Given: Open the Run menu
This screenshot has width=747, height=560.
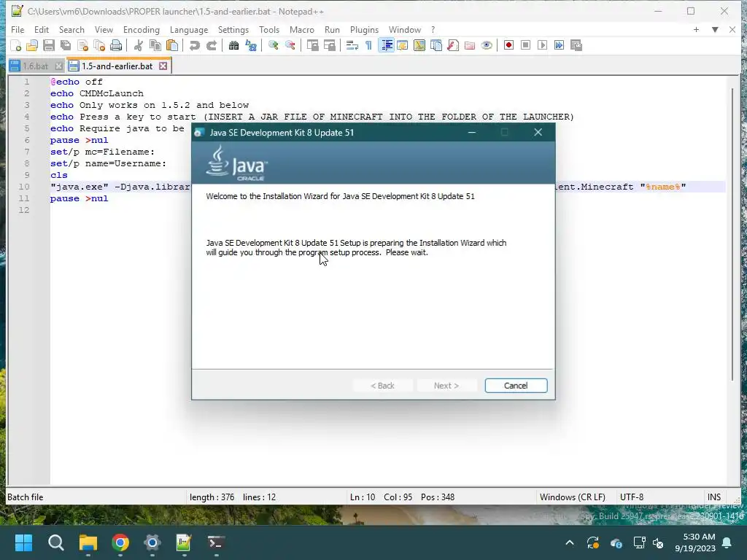Looking at the screenshot, I should pos(332,29).
